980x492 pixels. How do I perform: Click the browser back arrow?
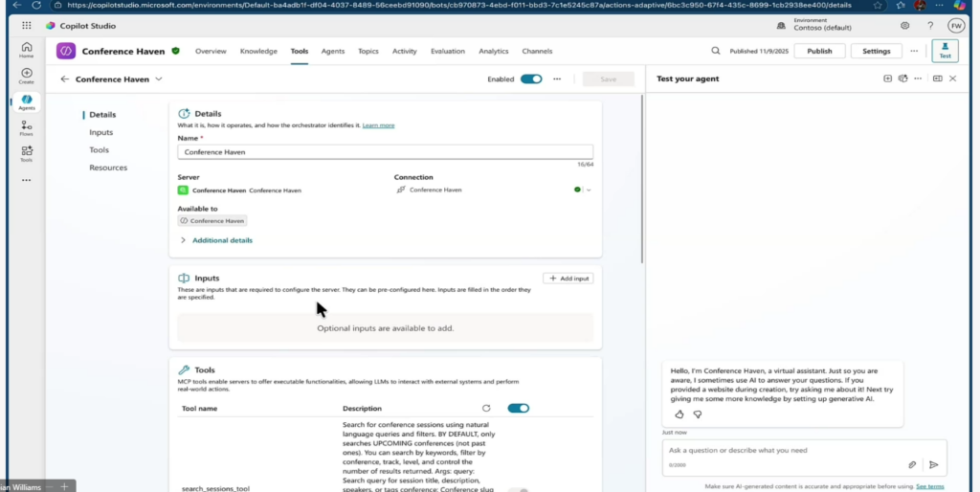(x=17, y=5)
